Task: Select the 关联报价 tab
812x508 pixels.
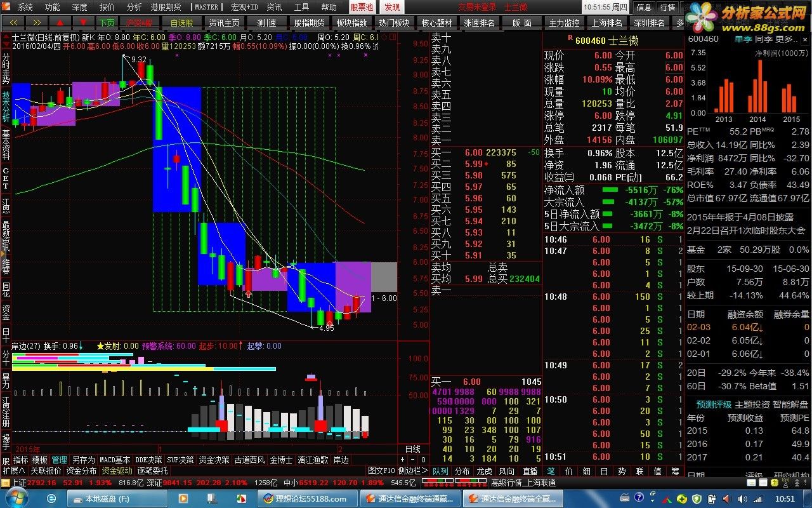Action: coord(46,471)
